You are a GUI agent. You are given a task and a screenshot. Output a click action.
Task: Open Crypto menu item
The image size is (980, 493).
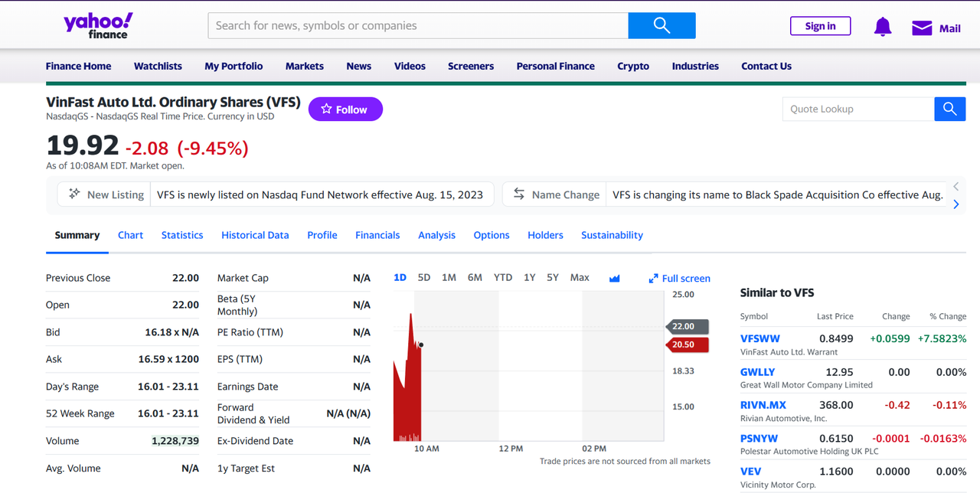(x=633, y=66)
